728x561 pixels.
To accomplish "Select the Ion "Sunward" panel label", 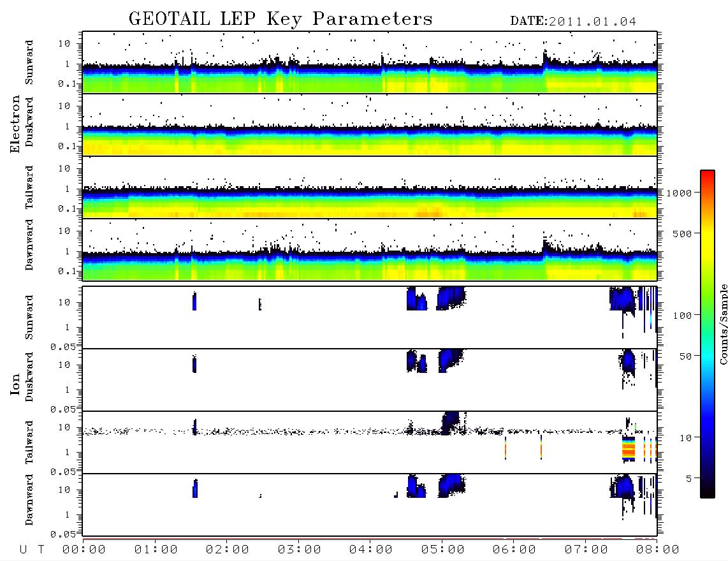I will point(29,317).
